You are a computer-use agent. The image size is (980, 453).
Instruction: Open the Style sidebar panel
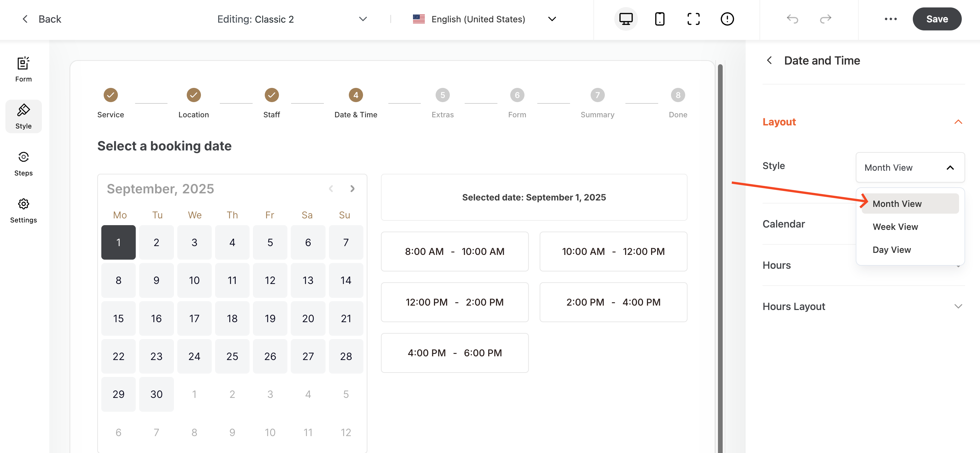point(24,117)
